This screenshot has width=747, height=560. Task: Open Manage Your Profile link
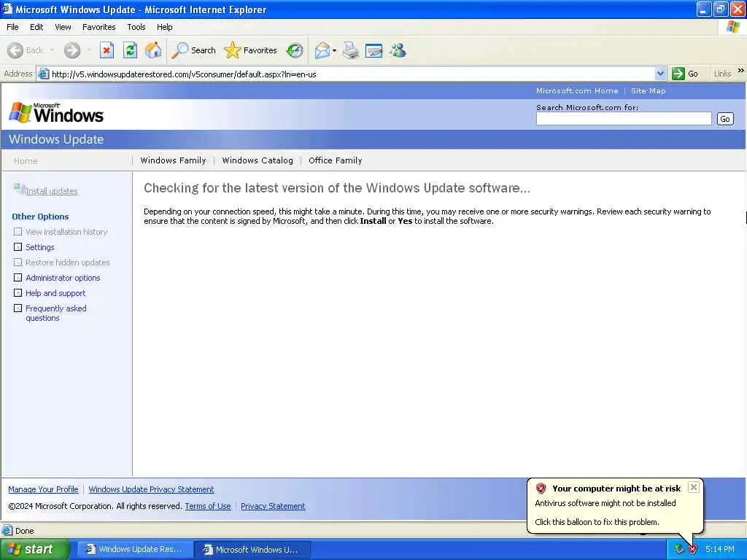[x=43, y=489]
